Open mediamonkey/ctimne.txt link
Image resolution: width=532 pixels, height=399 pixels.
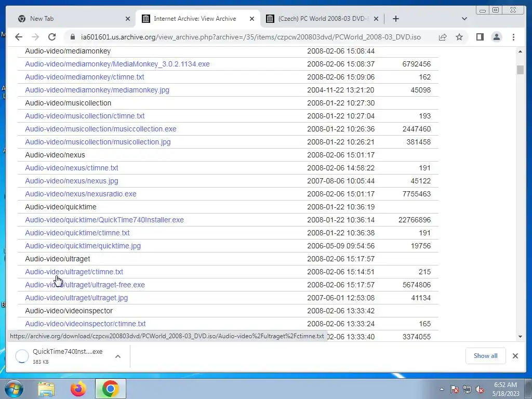85,77
